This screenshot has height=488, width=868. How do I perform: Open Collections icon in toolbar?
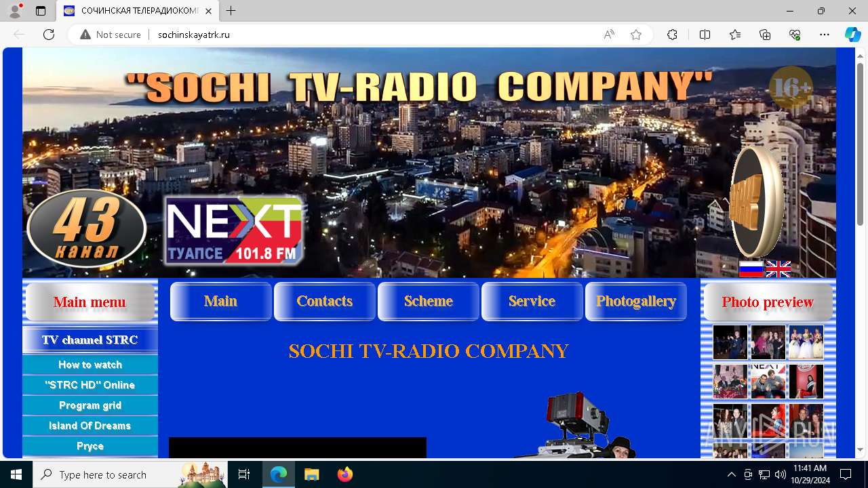pyautogui.click(x=765, y=35)
